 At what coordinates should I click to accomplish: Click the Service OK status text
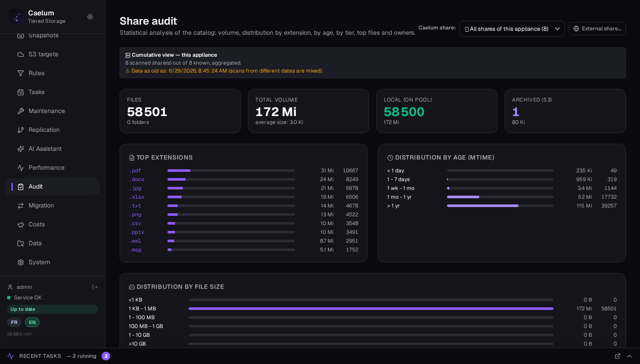click(28, 298)
